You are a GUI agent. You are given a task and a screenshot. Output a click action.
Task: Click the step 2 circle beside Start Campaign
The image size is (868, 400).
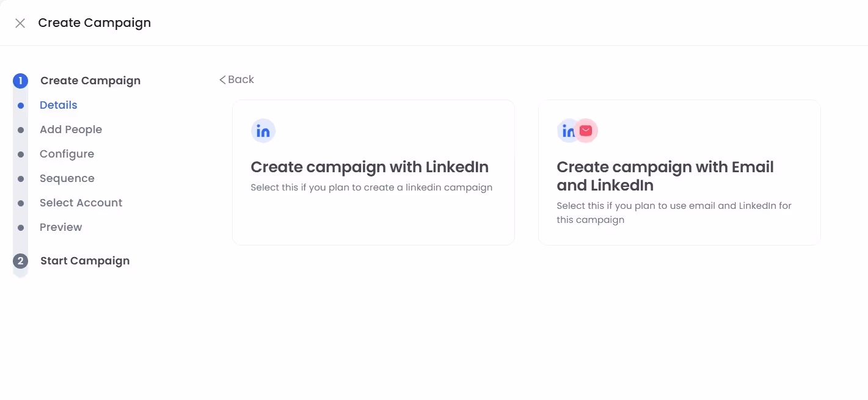point(20,261)
